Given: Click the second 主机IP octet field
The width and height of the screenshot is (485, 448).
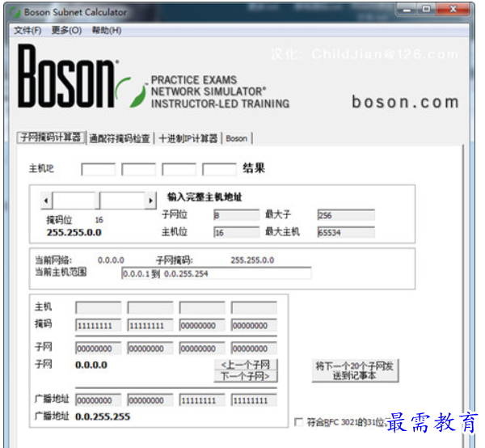Looking at the screenshot, I should pyautogui.click(x=138, y=169).
